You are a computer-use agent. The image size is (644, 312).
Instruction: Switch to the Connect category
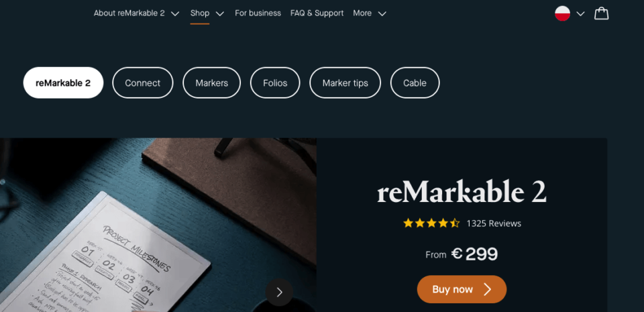(142, 83)
